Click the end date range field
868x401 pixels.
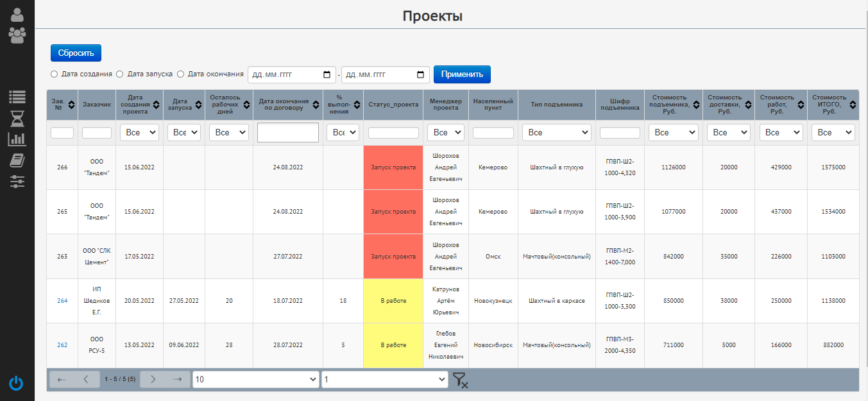coord(386,74)
